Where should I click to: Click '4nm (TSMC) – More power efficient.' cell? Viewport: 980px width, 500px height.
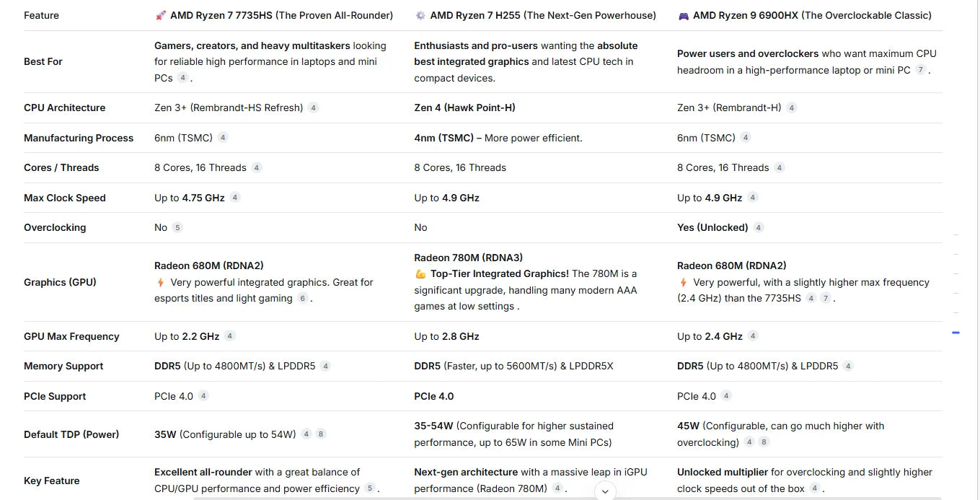point(498,138)
